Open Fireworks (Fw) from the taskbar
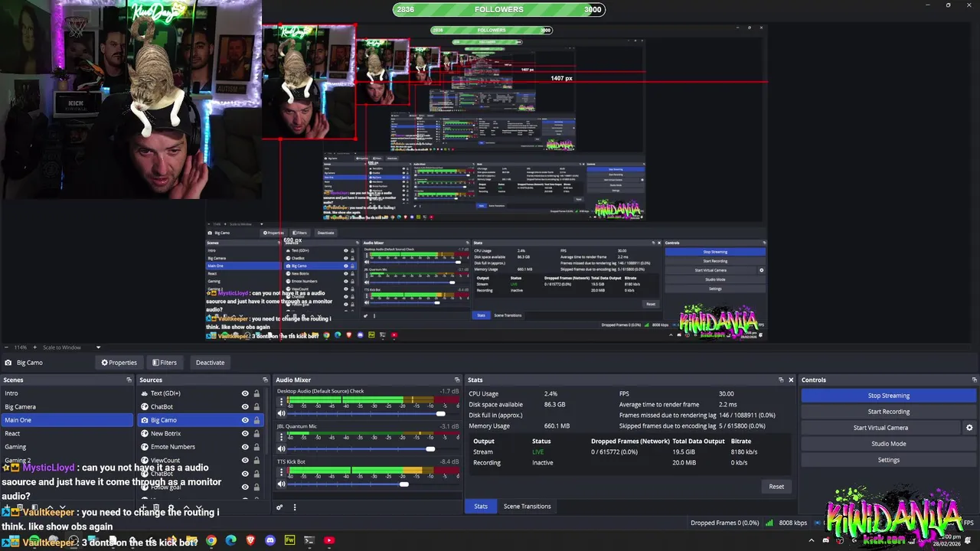 click(x=289, y=540)
